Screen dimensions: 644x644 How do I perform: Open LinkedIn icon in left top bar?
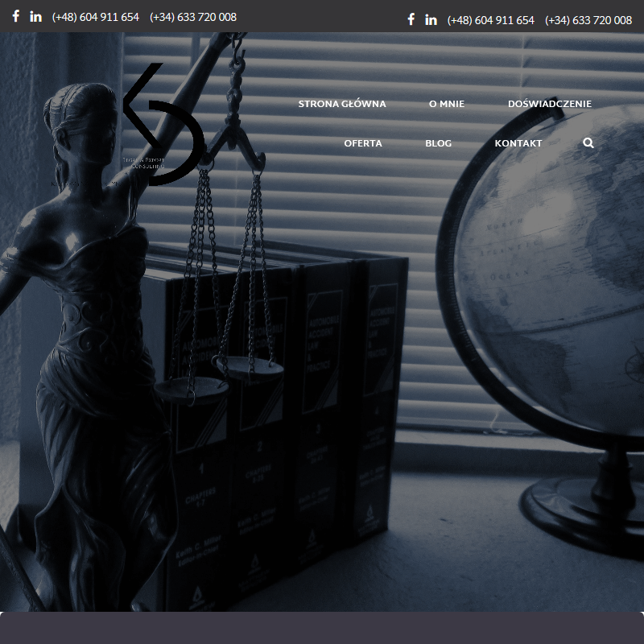pyautogui.click(x=36, y=16)
